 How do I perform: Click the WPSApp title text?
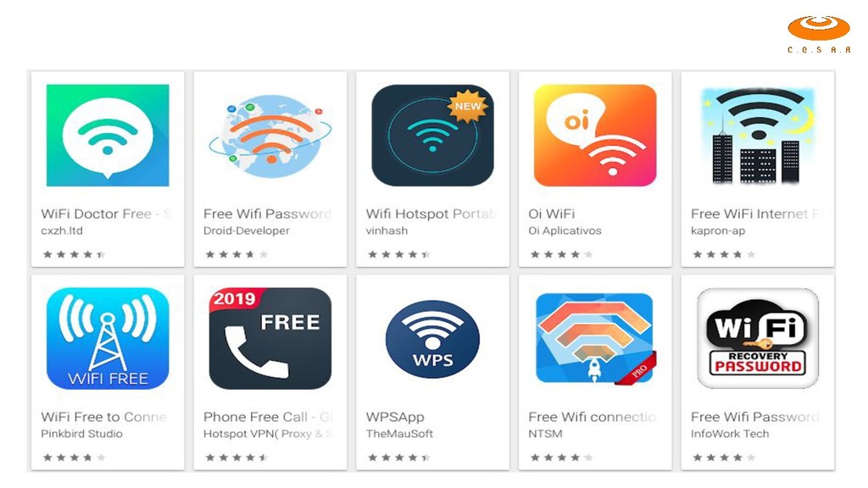[395, 417]
